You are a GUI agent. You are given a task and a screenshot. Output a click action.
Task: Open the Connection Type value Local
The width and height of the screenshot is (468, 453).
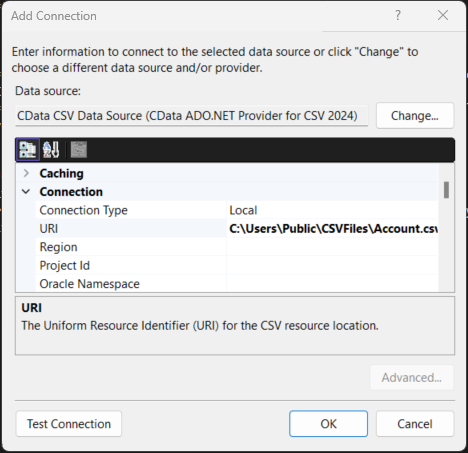coord(332,210)
